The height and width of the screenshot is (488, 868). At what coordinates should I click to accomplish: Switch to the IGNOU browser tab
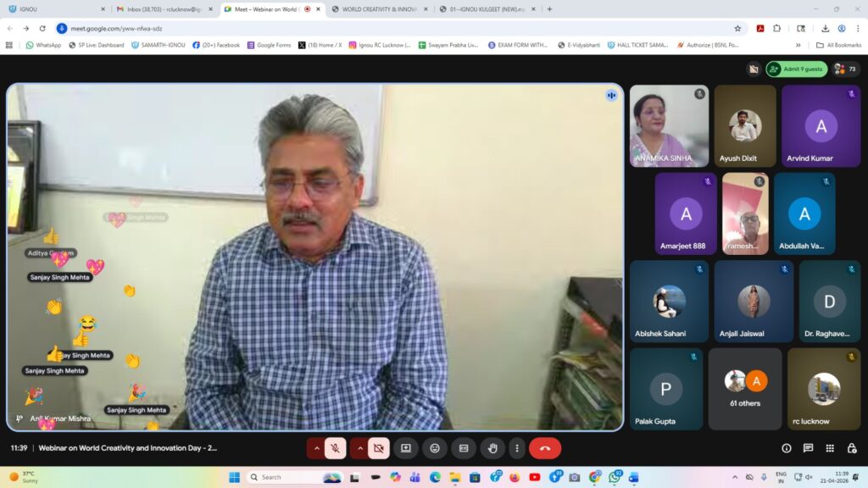point(51,9)
